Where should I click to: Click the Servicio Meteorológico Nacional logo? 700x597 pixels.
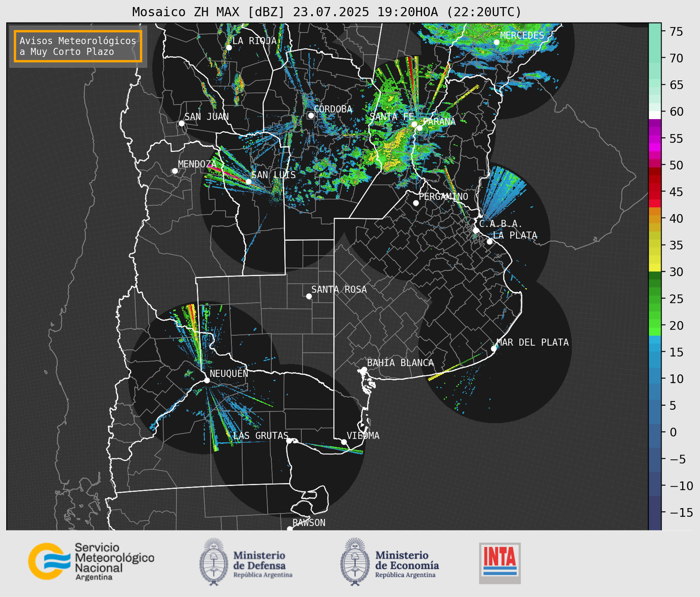pyautogui.click(x=91, y=561)
